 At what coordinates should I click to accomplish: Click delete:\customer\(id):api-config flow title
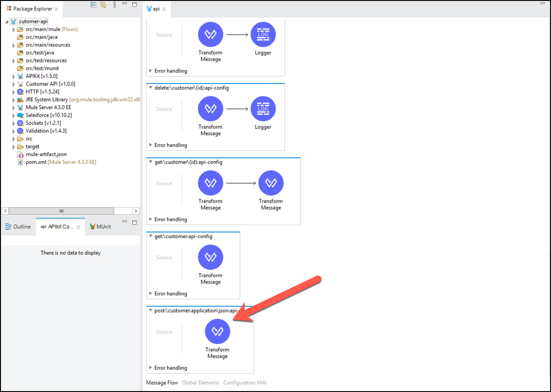point(192,88)
